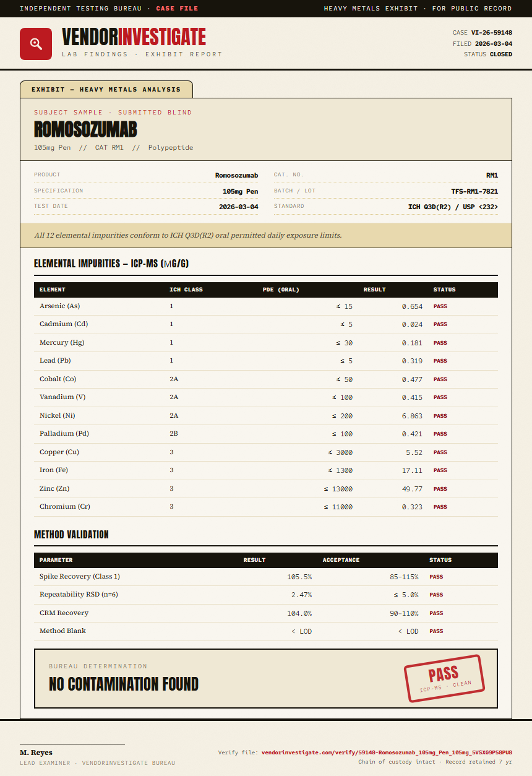Click the Arsenic (As) row label

pos(59,306)
